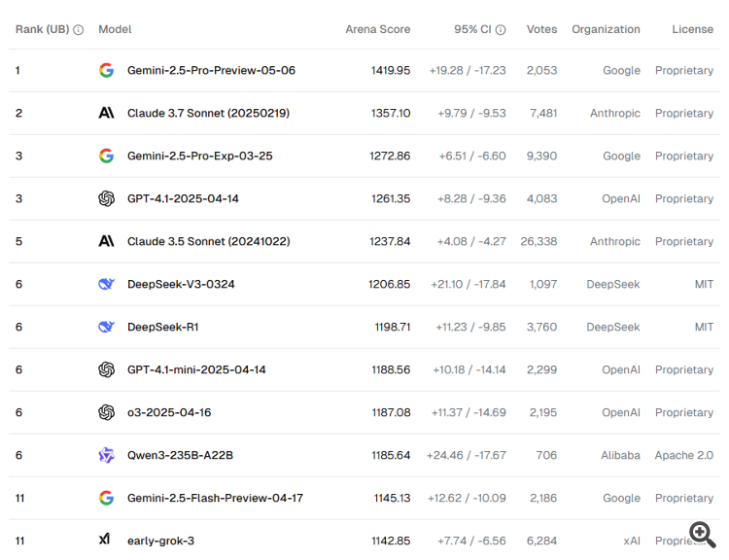729x560 pixels.
Task: Click the info icon next to 95% CI
Action: [x=501, y=30]
